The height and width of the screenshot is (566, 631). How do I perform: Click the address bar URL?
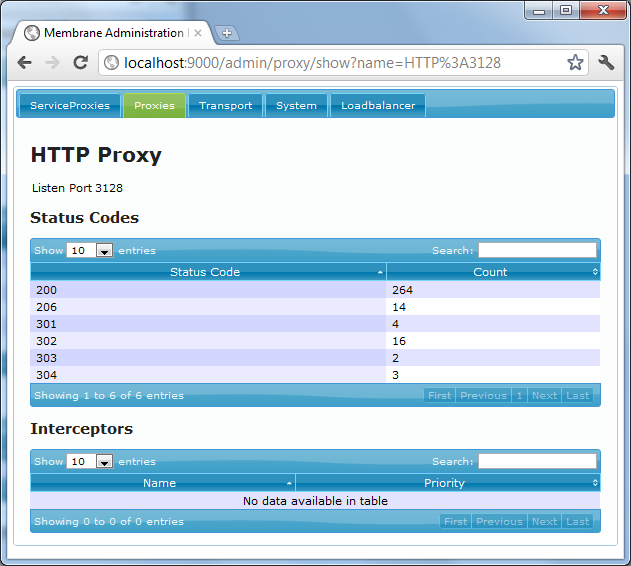point(312,63)
